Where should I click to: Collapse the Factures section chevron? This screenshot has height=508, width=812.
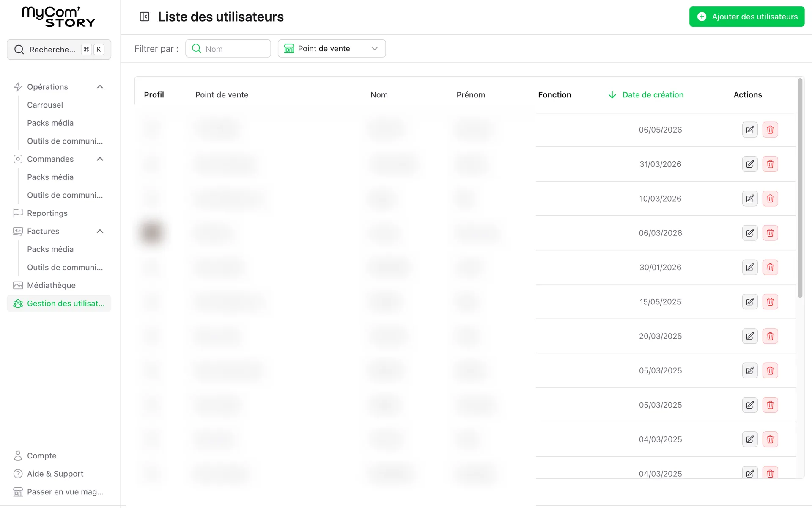coord(100,231)
